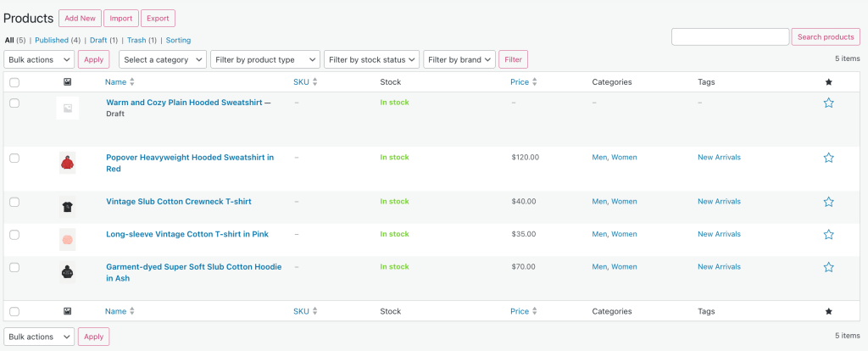Click sort arrows next to SKU header
Viewport: 868px width, 351px height.
[314, 82]
